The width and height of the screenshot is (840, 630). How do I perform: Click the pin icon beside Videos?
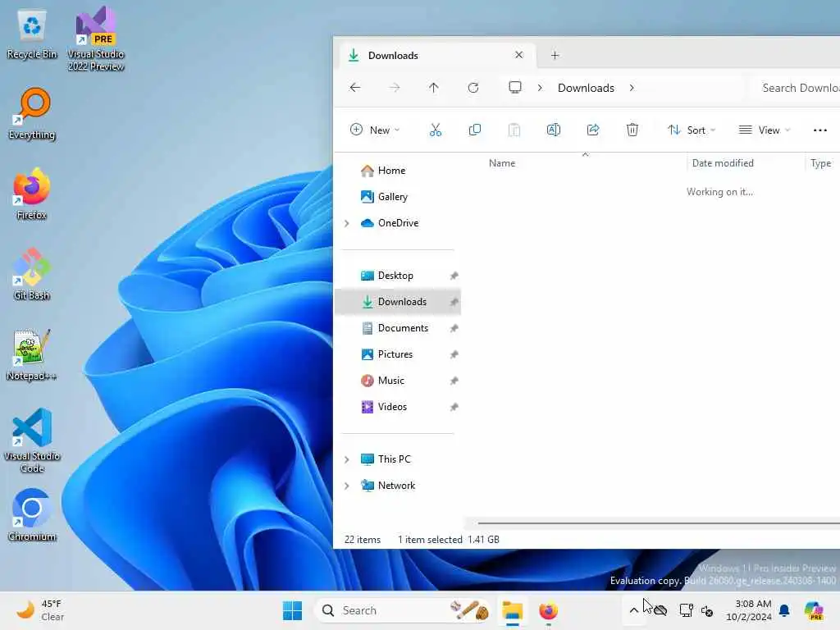454,407
